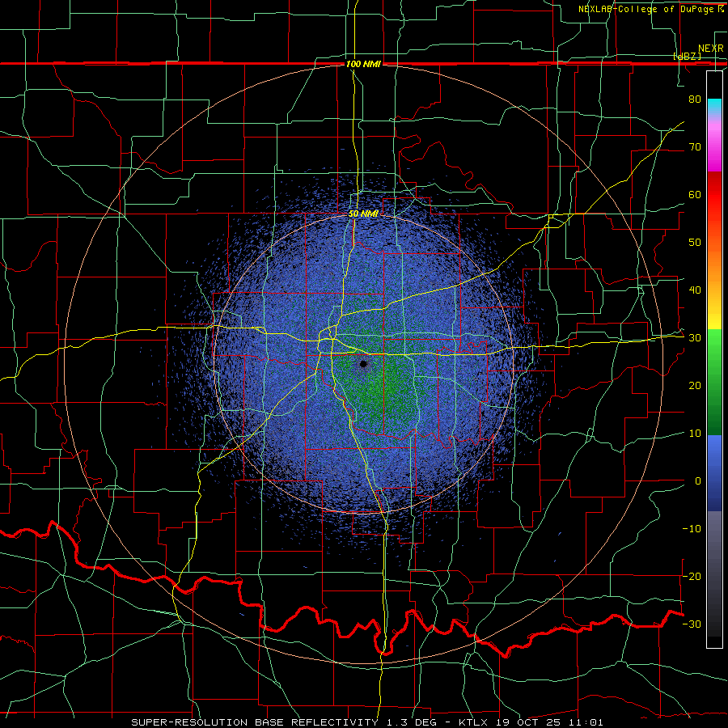728x728 pixels.
Task: Click the "40" value on the dBZ scale
Action: point(695,290)
